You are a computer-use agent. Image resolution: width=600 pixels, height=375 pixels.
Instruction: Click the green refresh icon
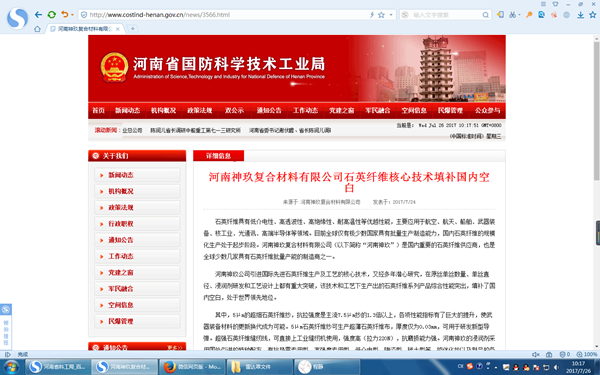pyautogui.click(x=52, y=15)
